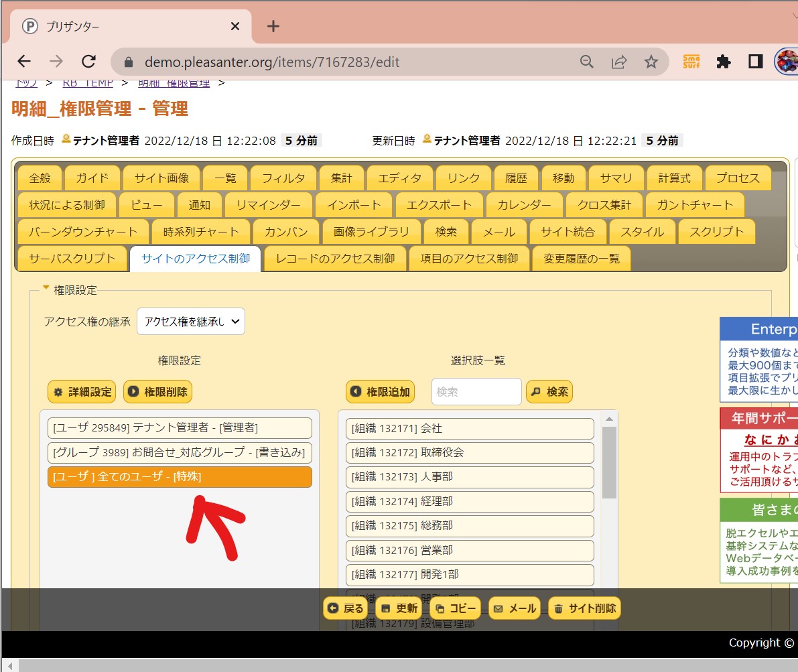Select 組織 経理部 in the options list

tap(470, 501)
